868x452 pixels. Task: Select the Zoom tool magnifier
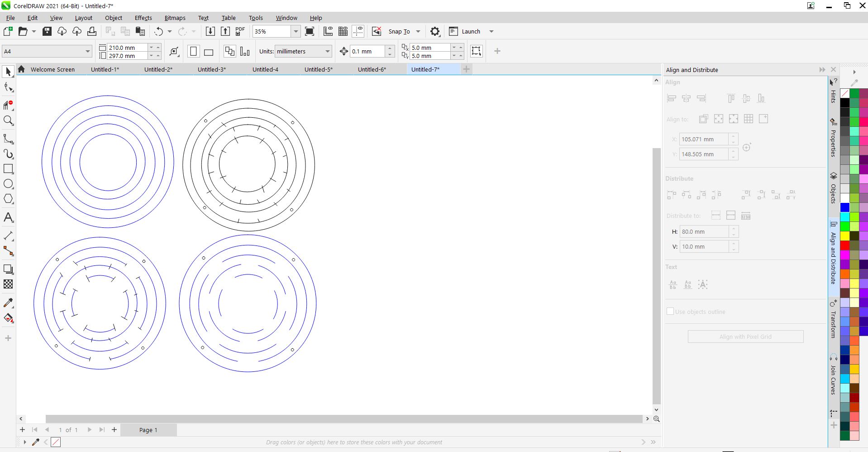(8, 120)
